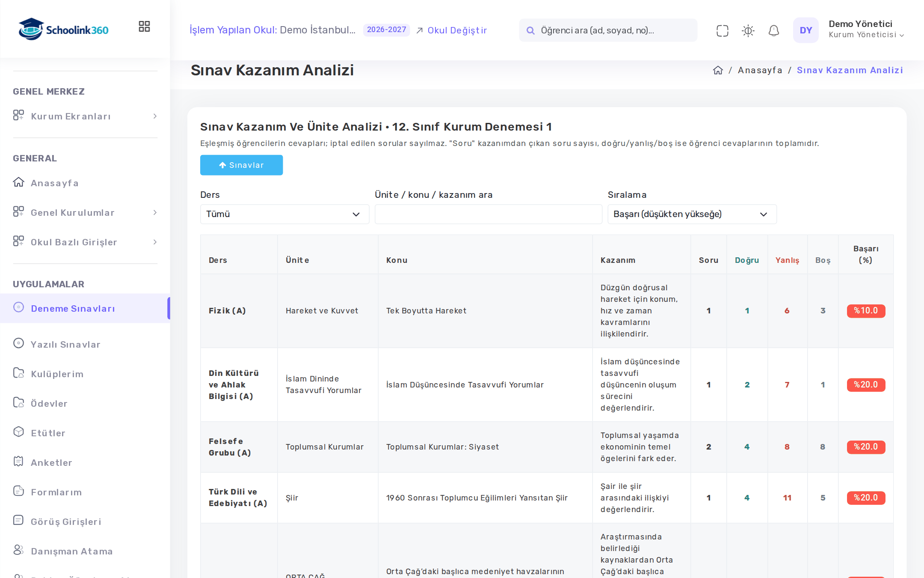Expand Kurum Ekranları menu
The image size is (924, 578).
point(85,116)
